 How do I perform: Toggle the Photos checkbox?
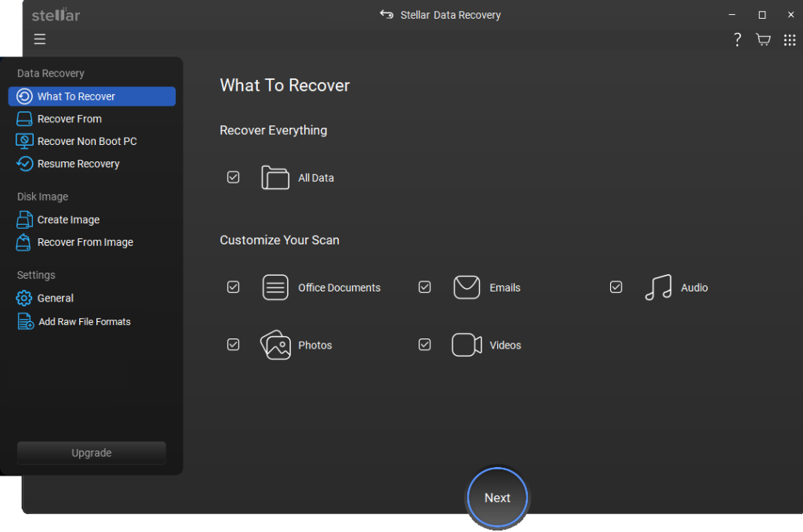click(233, 344)
